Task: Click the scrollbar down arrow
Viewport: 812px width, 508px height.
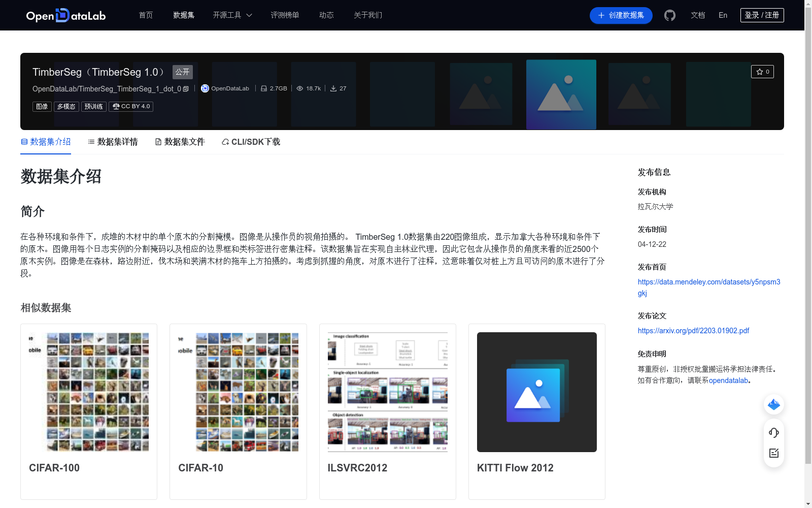Action: click(x=808, y=504)
